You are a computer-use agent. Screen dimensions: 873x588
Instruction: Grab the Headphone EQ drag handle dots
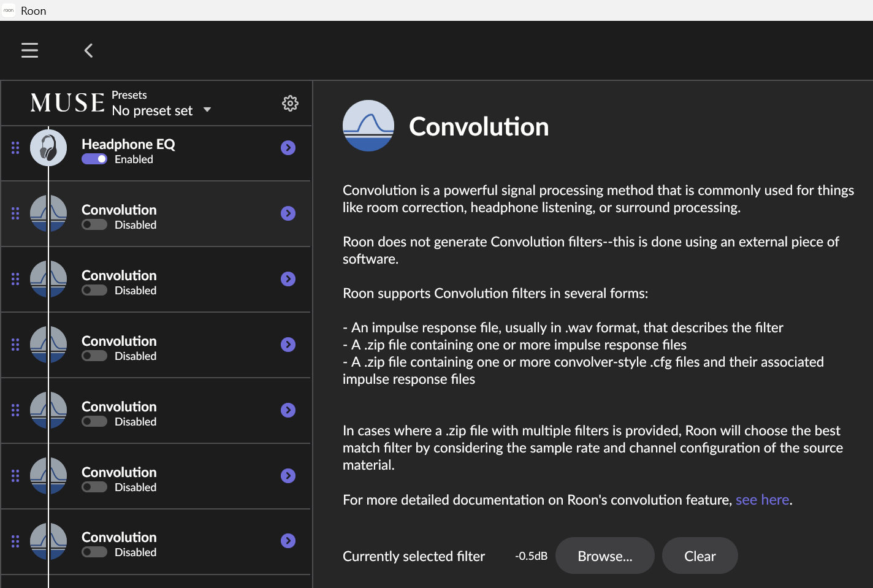15,148
